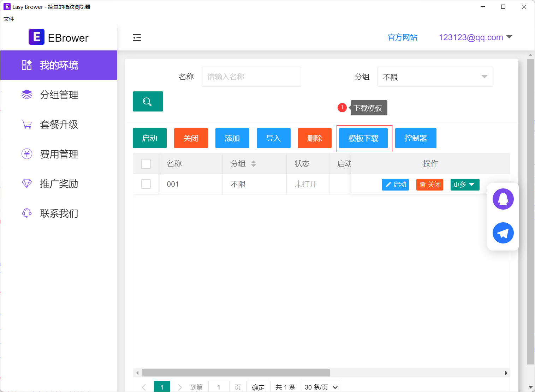The height and width of the screenshot is (392, 535).
Task: Select 我的环境 in sidebar
Action: (x=59, y=65)
